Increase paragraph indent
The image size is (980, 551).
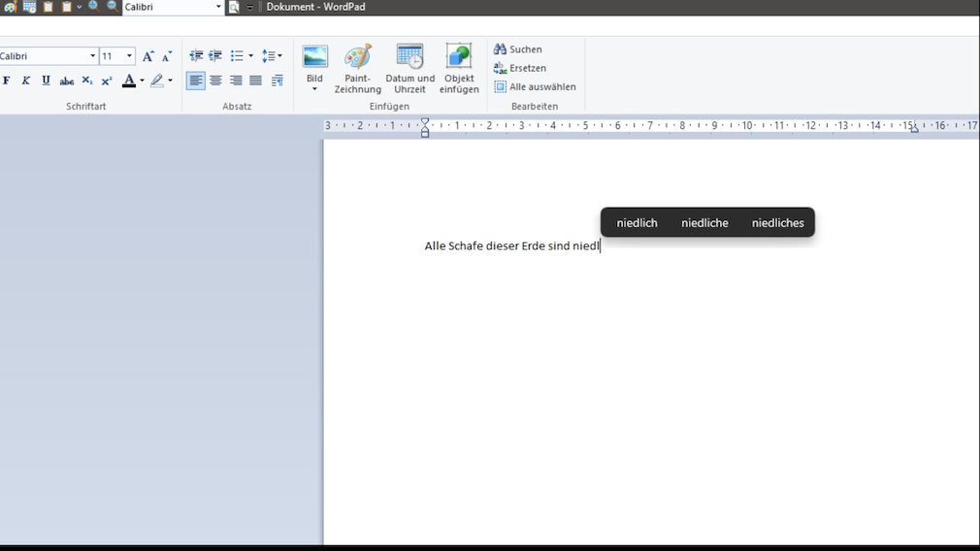pyautogui.click(x=215, y=56)
